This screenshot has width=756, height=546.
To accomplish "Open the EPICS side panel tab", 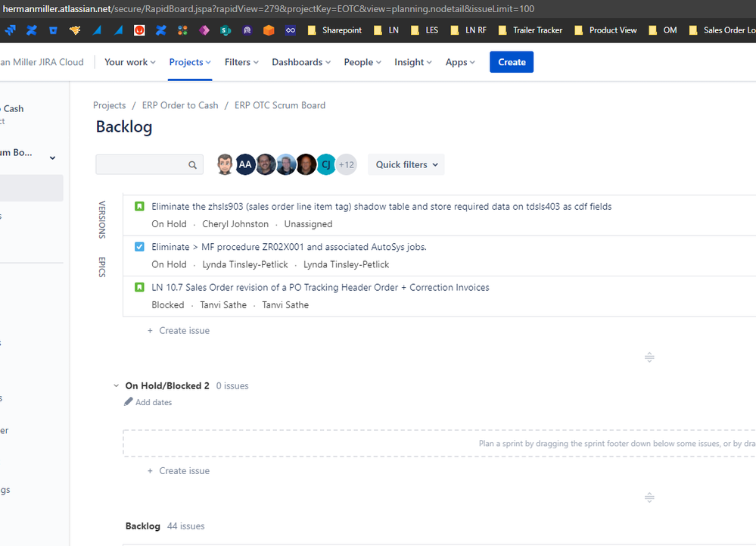I will [x=102, y=267].
